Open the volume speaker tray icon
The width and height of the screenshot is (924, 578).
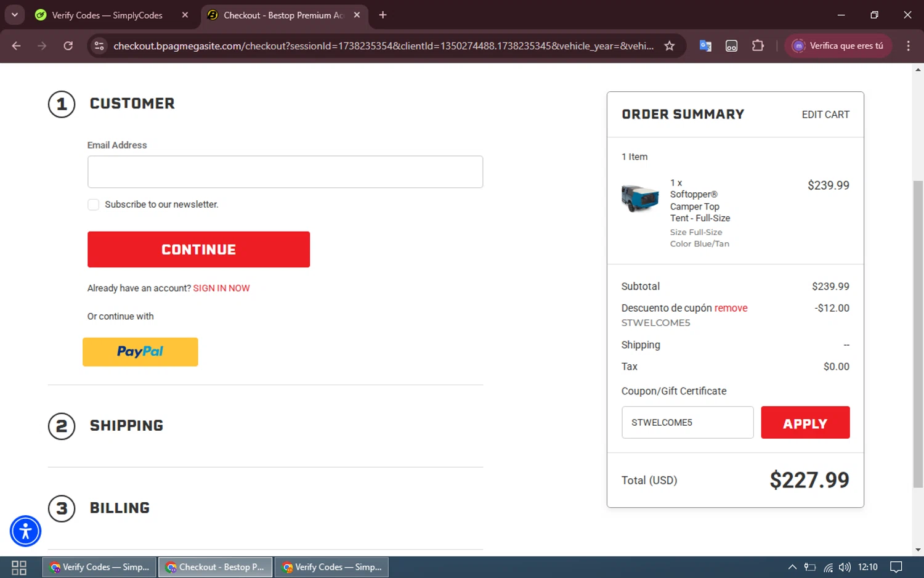(845, 568)
